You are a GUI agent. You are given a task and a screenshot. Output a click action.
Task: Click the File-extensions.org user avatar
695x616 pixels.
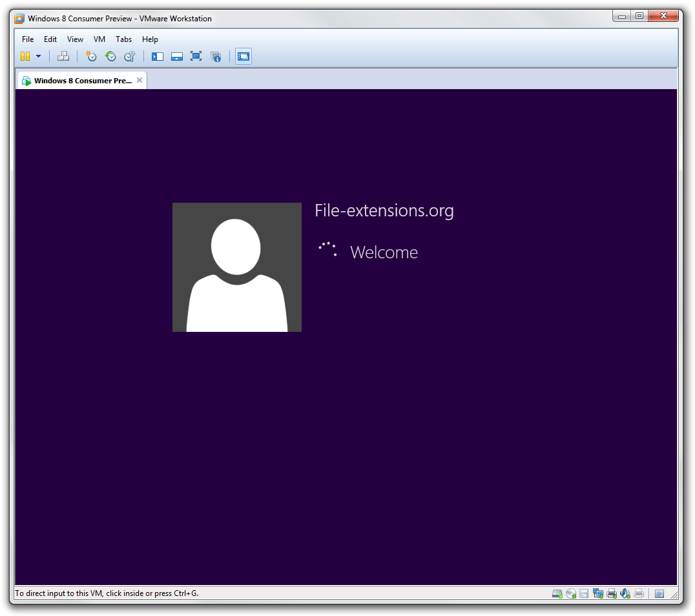236,267
